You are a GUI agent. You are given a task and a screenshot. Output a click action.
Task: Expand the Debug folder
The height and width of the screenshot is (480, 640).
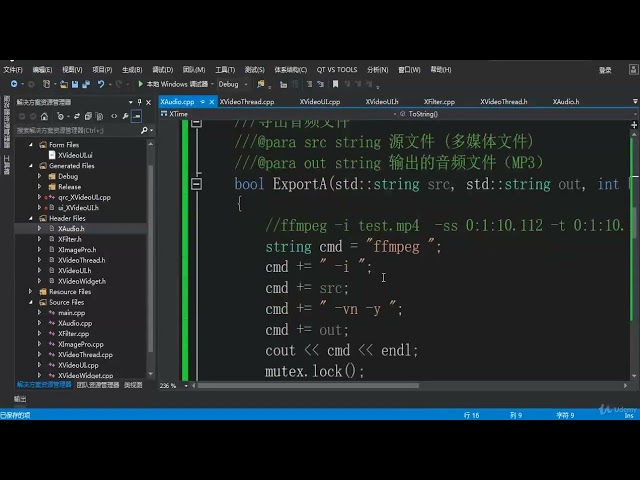(x=40, y=176)
